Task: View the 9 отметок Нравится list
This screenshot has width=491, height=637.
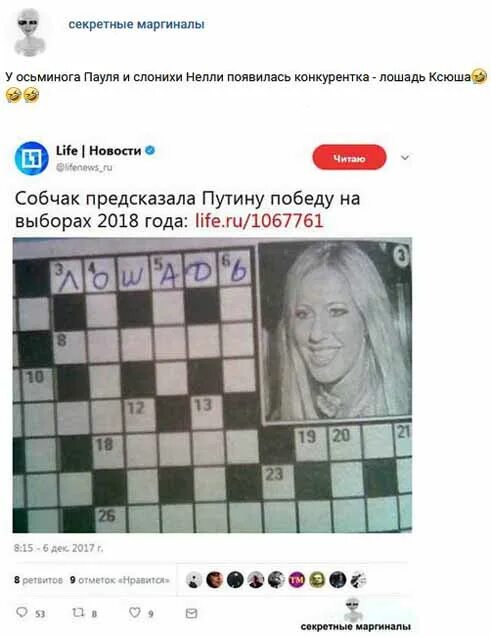Action: point(120,580)
